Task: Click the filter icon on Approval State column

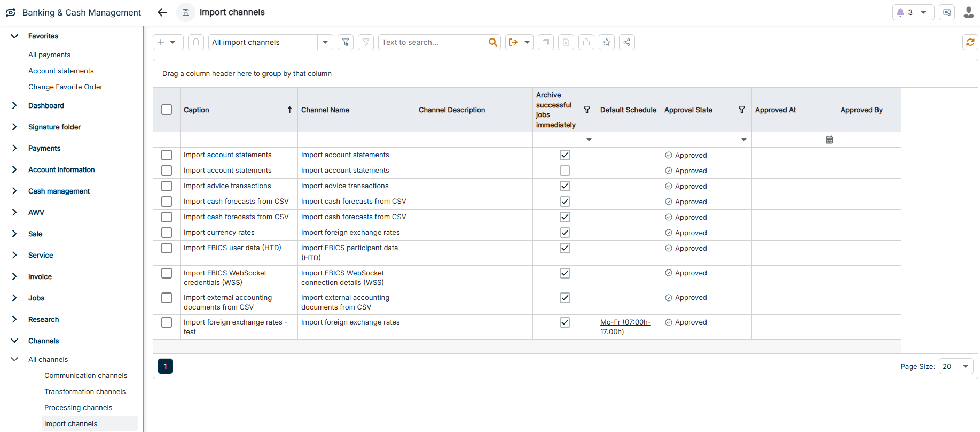Action: click(742, 110)
